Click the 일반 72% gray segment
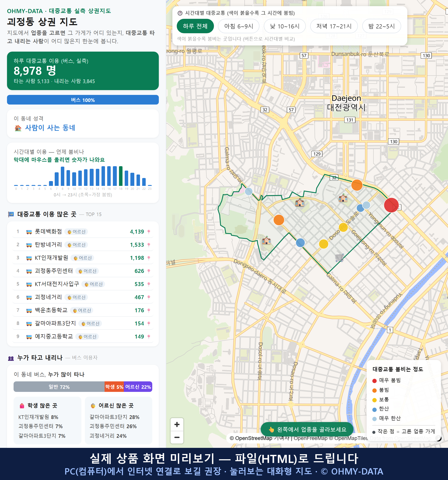The height and width of the screenshot is (480, 448). pyautogui.click(x=59, y=387)
